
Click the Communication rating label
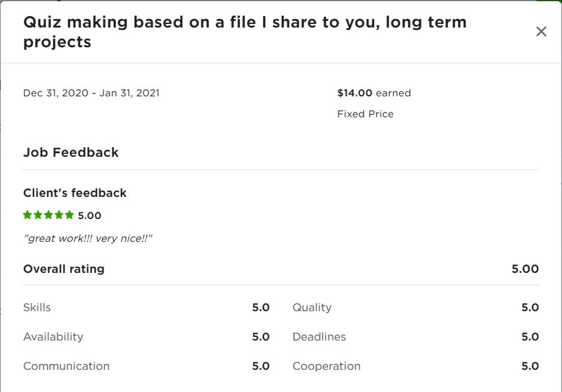click(x=66, y=366)
